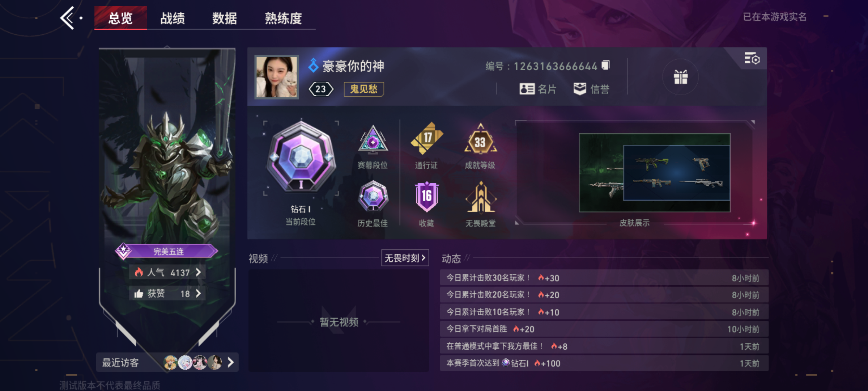
Task: Open profile settings list icon
Action: (752, 58)
